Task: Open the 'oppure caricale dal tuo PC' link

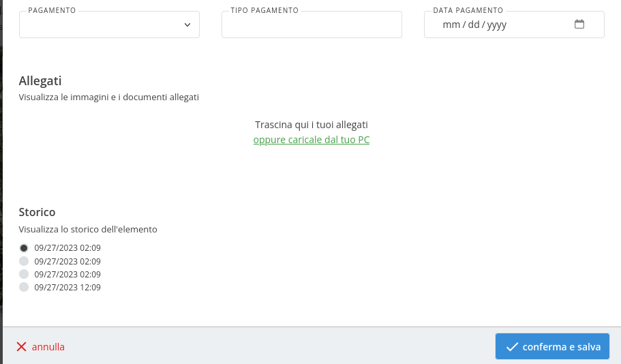Action: tap(312, 140)
